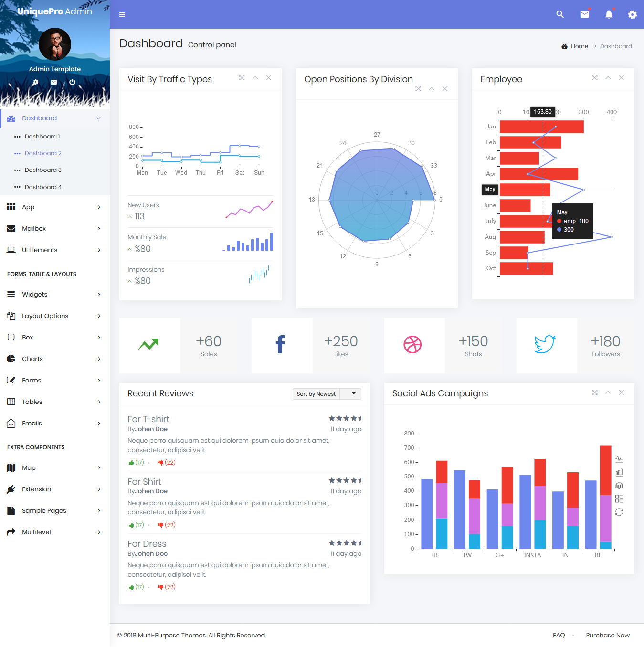The image size is (644, 647).
Task: Click the Twitter Followers icon
Action: click(545, 344)
